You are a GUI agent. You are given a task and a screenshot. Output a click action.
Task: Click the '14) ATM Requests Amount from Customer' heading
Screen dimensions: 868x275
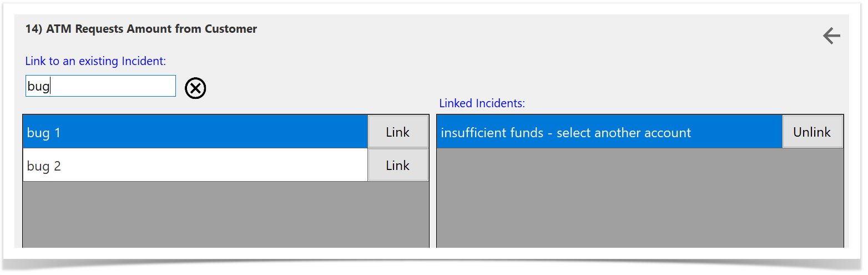141,29
